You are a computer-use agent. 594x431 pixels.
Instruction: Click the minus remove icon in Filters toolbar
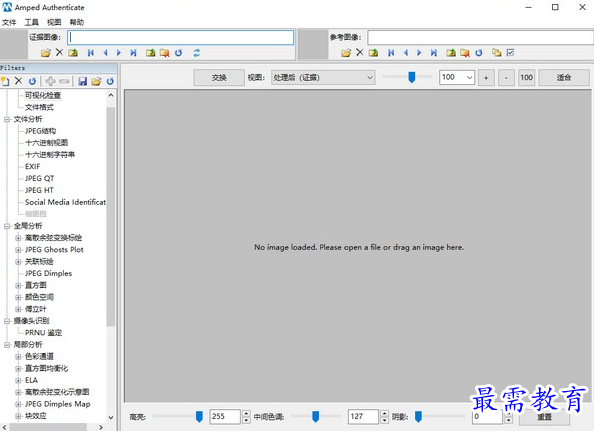pyautogui.click(x=64, y=81)
